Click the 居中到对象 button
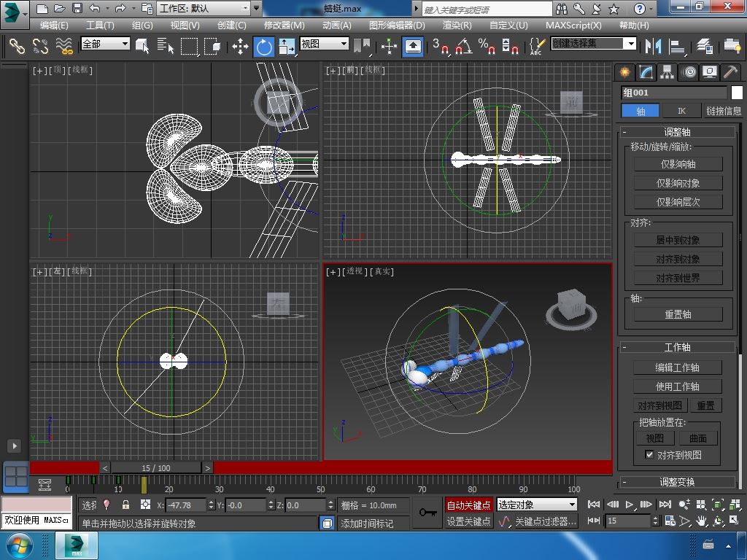The image size is (747, 560). pos(678,240)
